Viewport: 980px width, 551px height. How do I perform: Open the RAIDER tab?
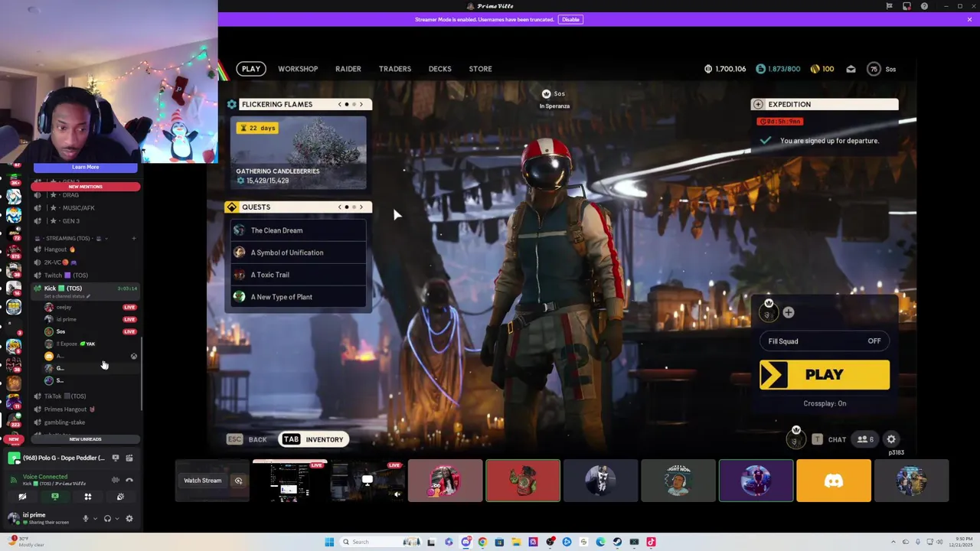click(x=348, y=69)
